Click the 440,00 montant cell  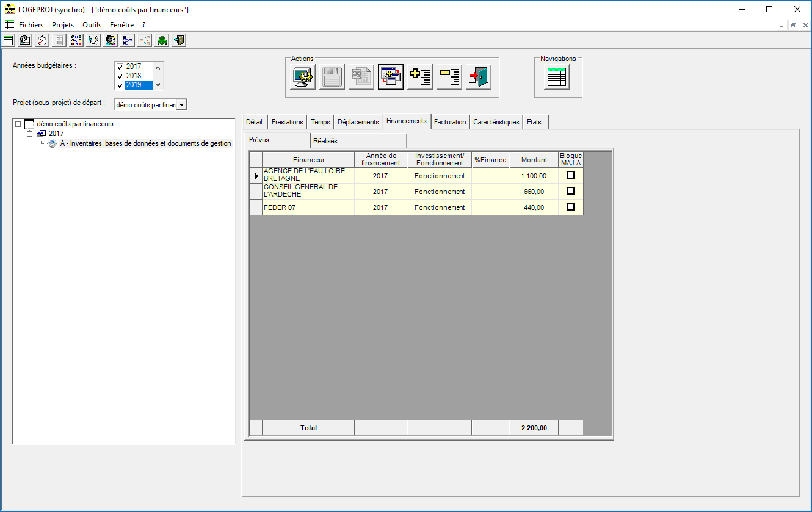tap(534, 207)
